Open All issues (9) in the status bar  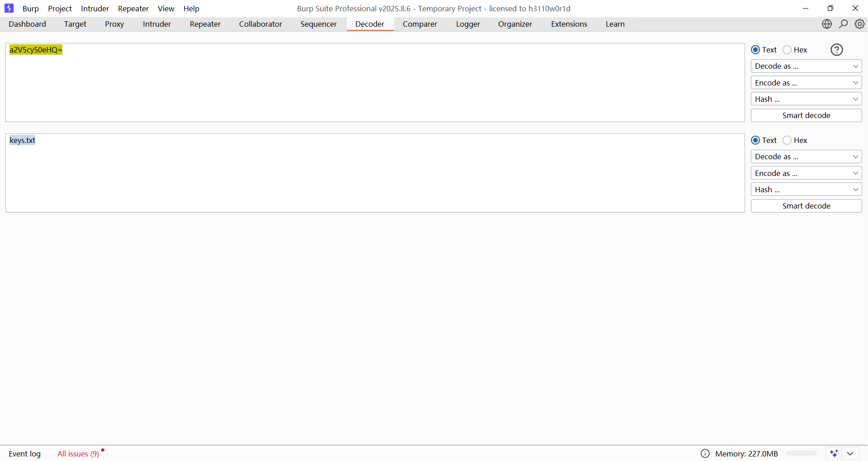coord(78,454)
